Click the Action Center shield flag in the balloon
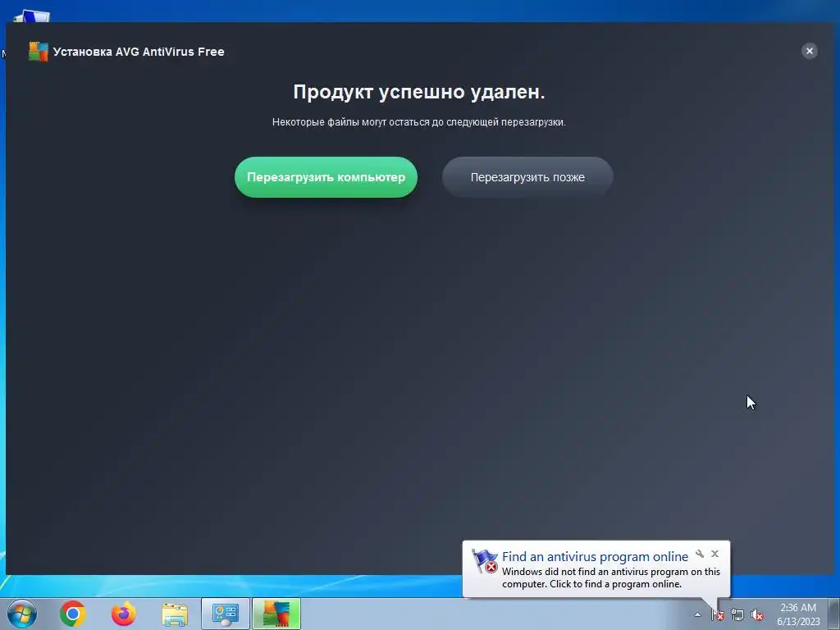 (485, 561)
